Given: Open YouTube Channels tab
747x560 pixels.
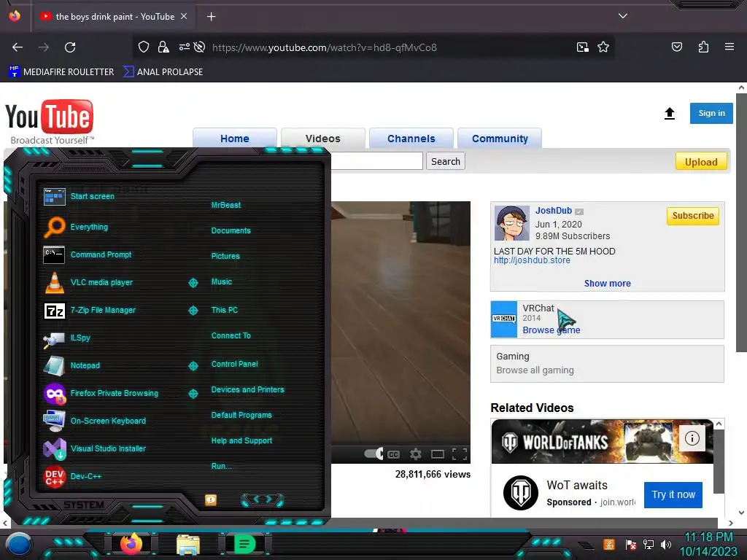Looking at the screenshot, I should click(x=411, y=139).
